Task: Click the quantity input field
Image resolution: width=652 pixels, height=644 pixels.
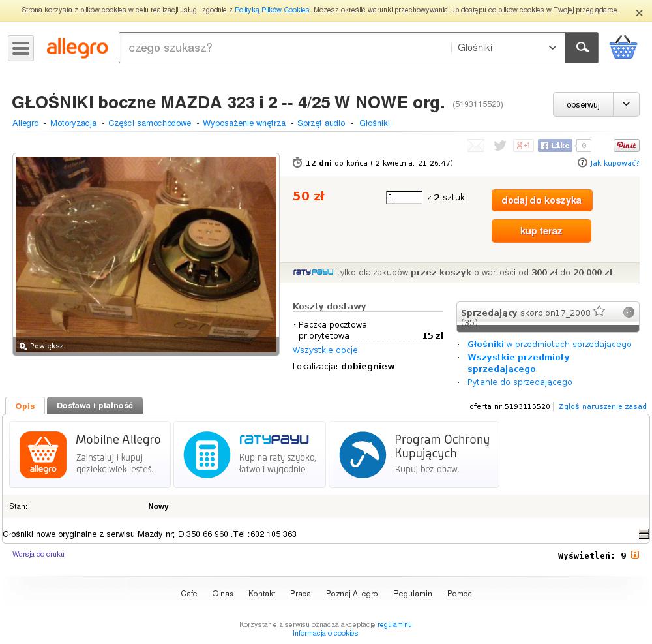Action: coord(404,197)
